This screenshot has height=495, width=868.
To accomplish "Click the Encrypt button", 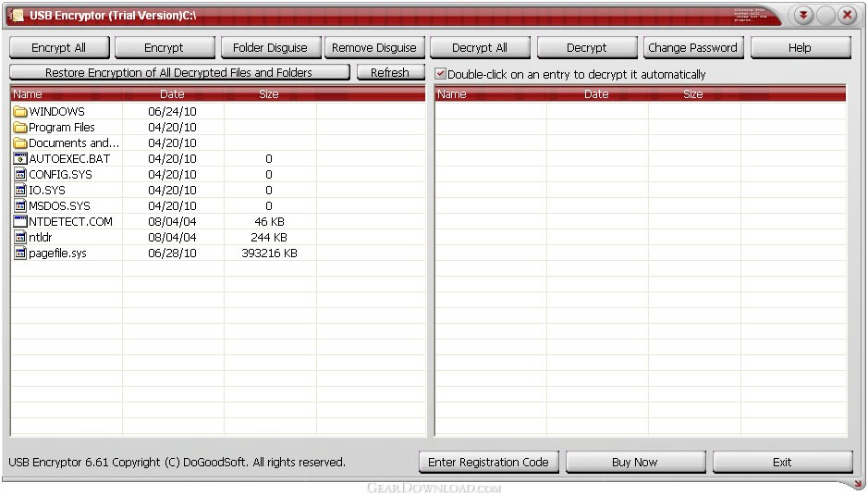I will [165, 48].
